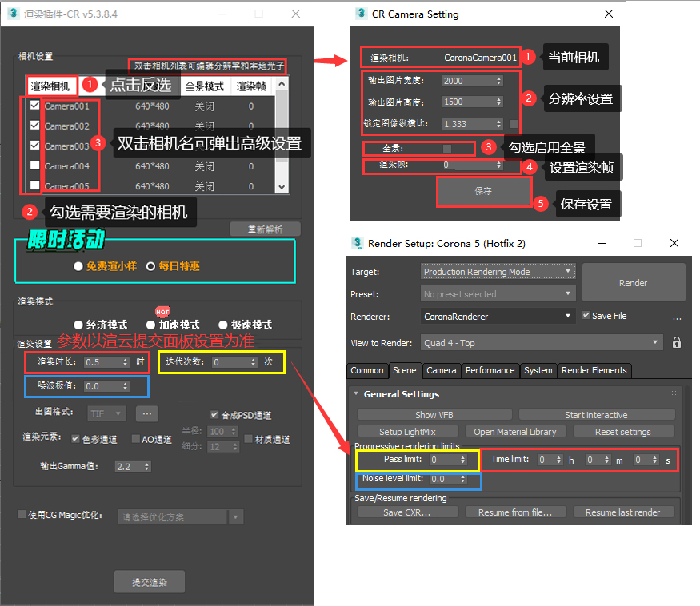The image size is (700, 606).
Task: Click the 迭代次数 spinner arrows
Action: click(x=254, y=362)
